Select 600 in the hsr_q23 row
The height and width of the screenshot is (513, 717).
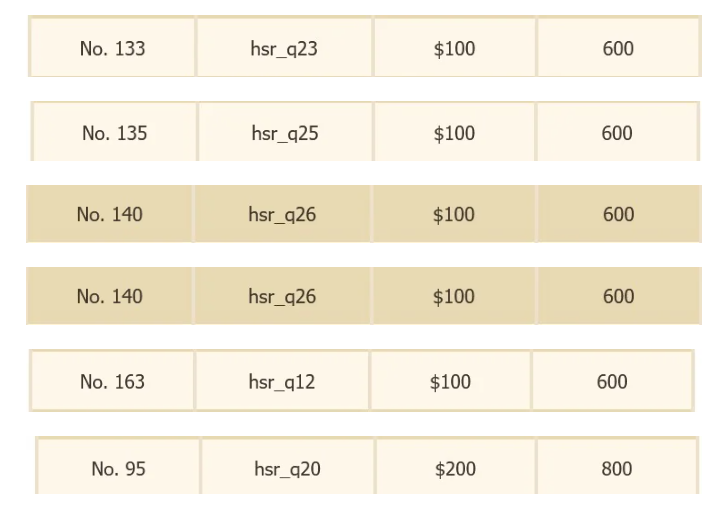pos(618,48)
